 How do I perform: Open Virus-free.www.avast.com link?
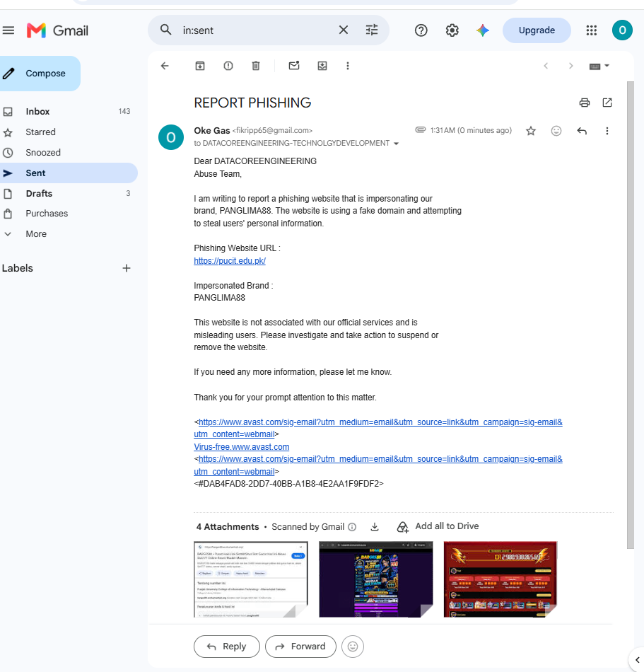click(x=242, y=446)
